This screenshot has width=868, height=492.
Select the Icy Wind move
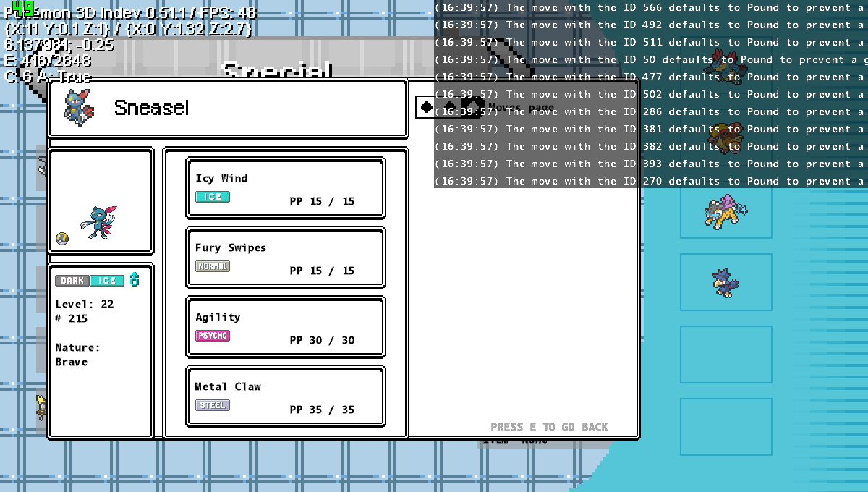(x=286, y=189)
